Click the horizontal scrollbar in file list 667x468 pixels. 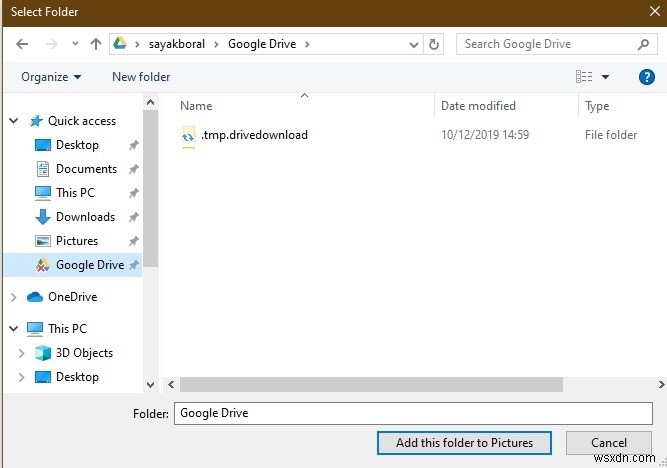370,384
